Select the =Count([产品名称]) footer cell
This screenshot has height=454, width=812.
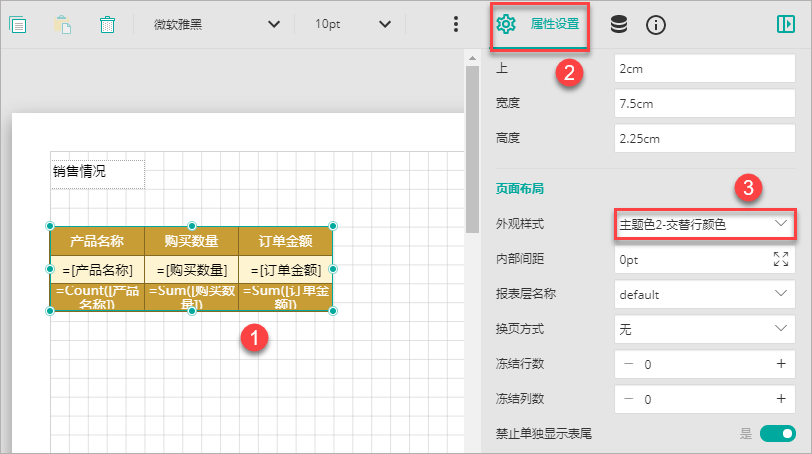[97, 297]
